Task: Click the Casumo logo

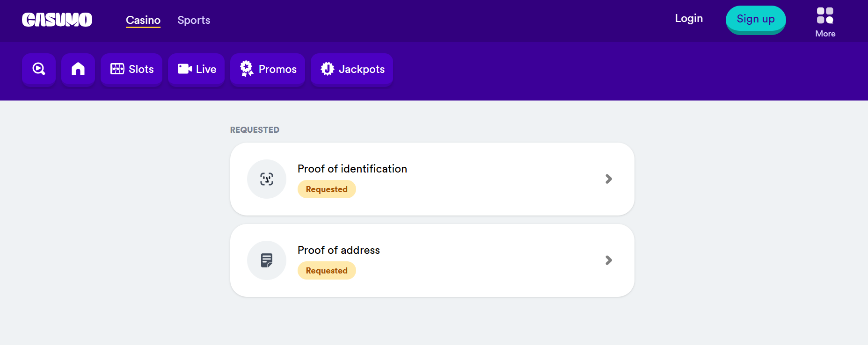Action: pos(57,20)
